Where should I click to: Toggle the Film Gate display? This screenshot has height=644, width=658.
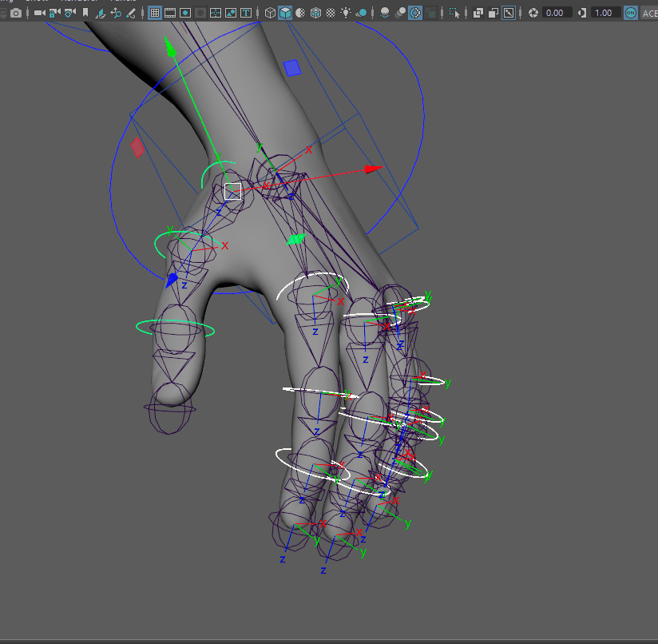tap(170, 13)
